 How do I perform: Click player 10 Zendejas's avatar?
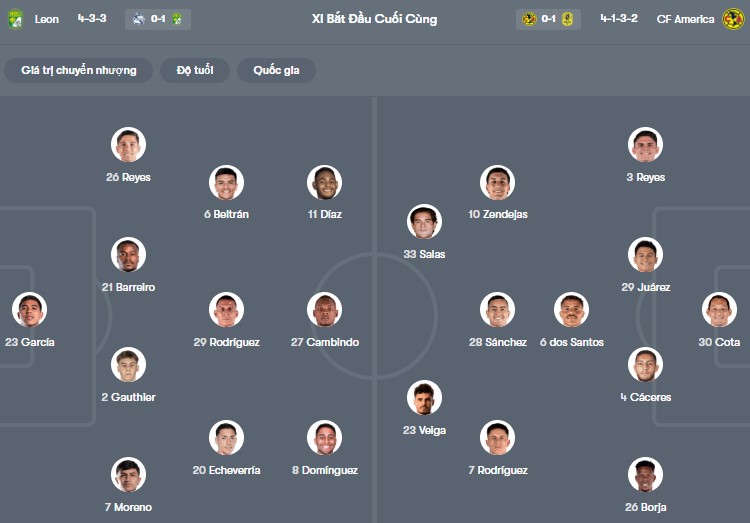(x=497, y=183)
